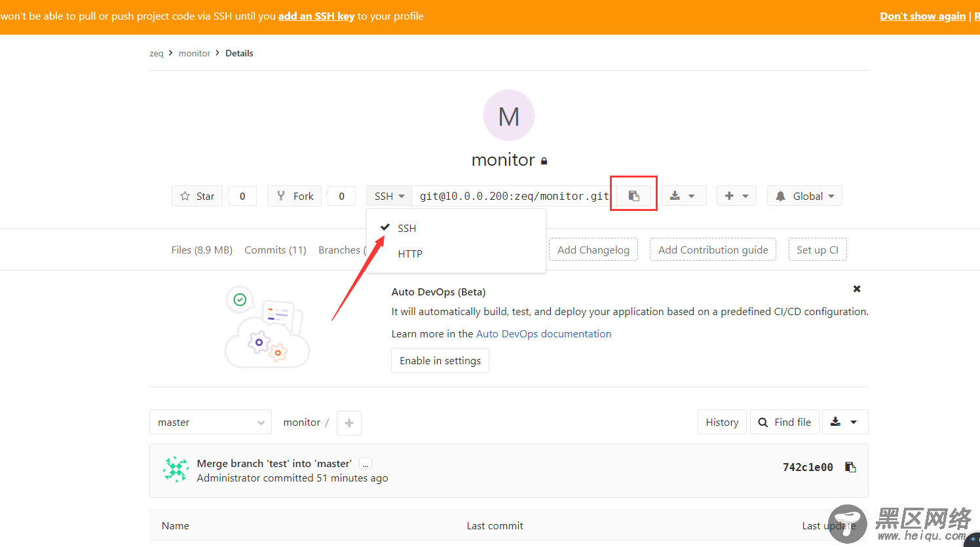
Task: Click Administrator avatar identicon
Action: [176, 470]
